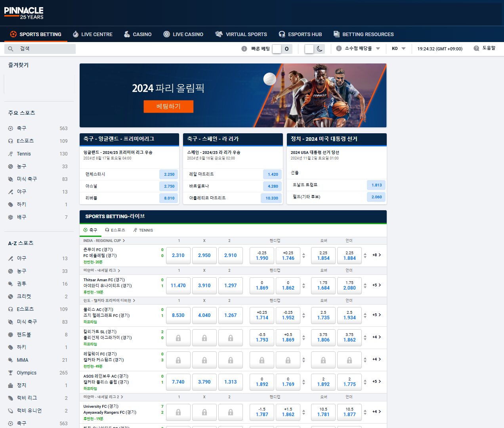Screen dimensions: 504x428
Task: Expand 인도 - 캘커타 프리미어 디비전 league
Action: 109,301
